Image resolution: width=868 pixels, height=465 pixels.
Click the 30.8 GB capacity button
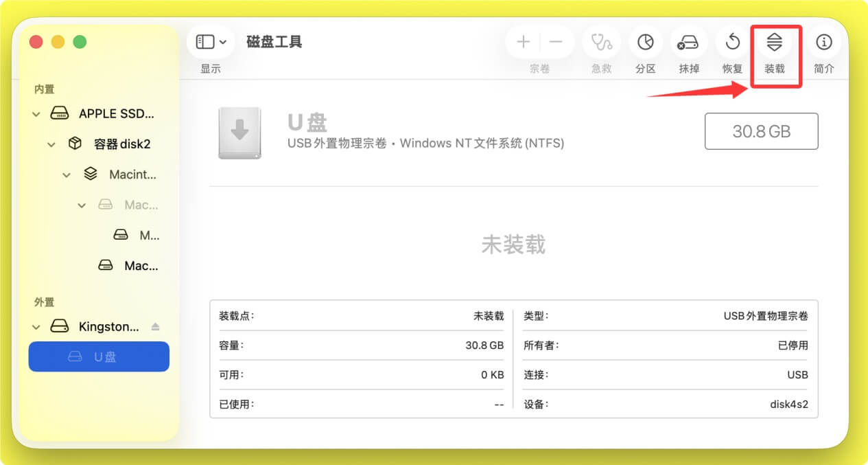(761, 131)
